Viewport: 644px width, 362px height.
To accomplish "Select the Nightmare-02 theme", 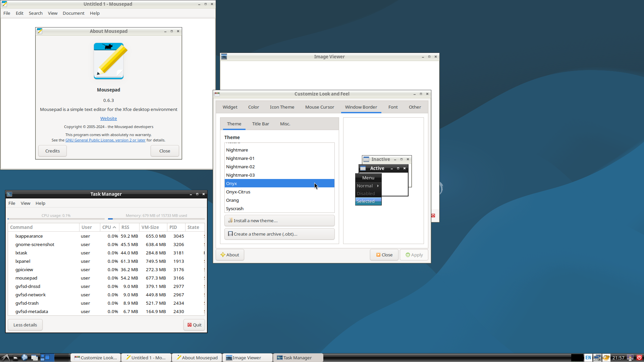I will [x=279, y=167].
